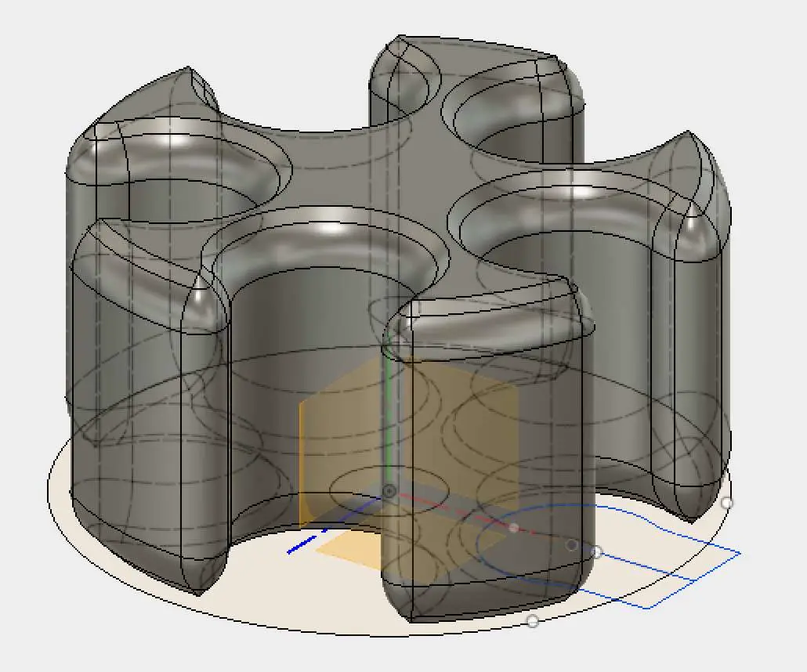Select the sketch point on the circle's far right

pyautogui.click(x=726, y=503)
